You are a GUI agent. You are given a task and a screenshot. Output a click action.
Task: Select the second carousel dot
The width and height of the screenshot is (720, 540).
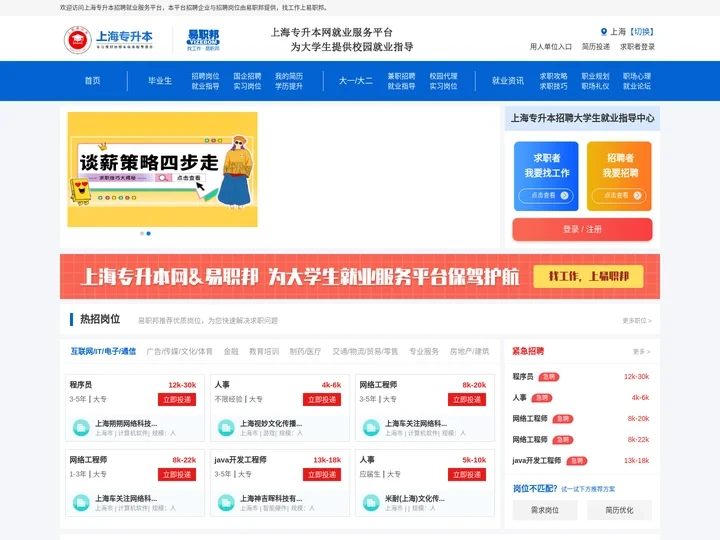[148, 233]
